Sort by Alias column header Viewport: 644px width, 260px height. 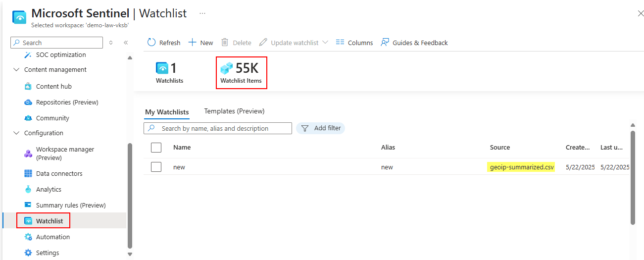(388, 147)
